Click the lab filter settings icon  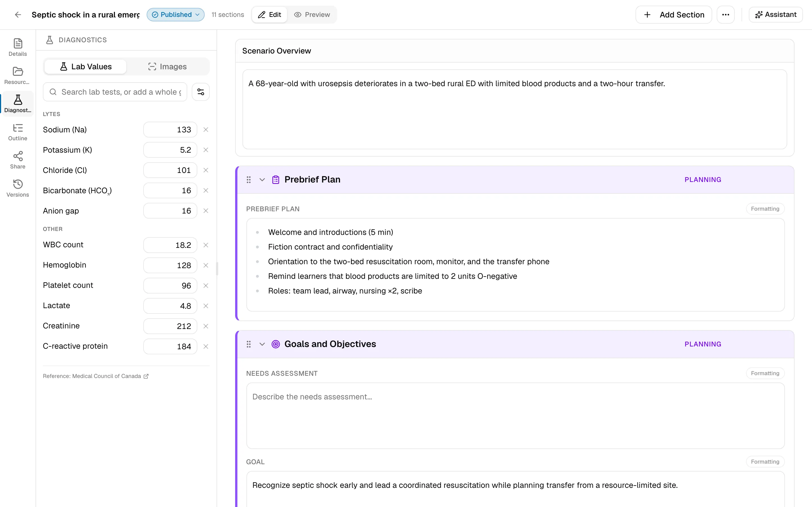click(x=201, y=92)
